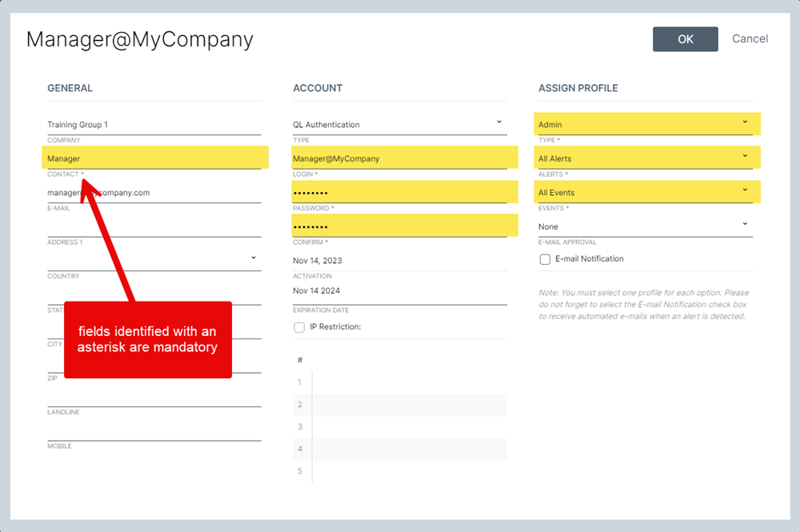The image size is (800, 532).
Task: Click the ASSIGN PROFILE section heading
Action: (578, 88)
